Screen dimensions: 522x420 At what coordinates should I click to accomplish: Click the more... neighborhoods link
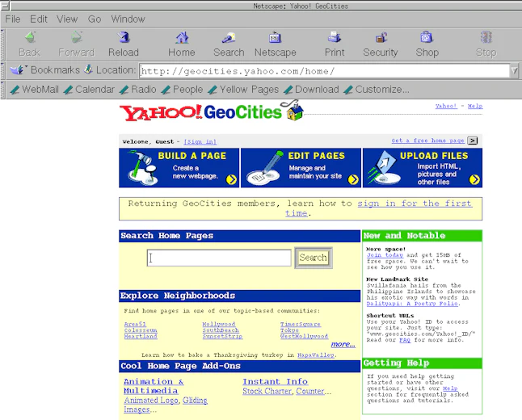point(343,344)
